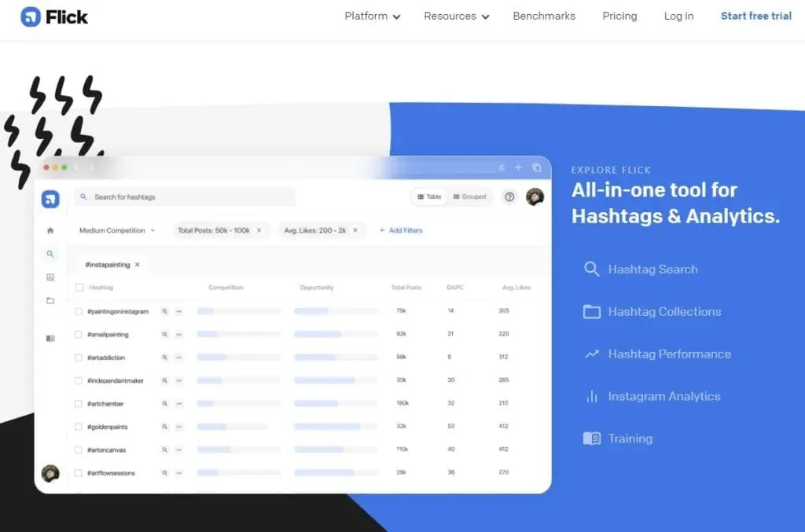The height and width of the screenshot is (532, 805).
Task: Click competition bar for #paintingoninstagram
Action: coord(239,311)
